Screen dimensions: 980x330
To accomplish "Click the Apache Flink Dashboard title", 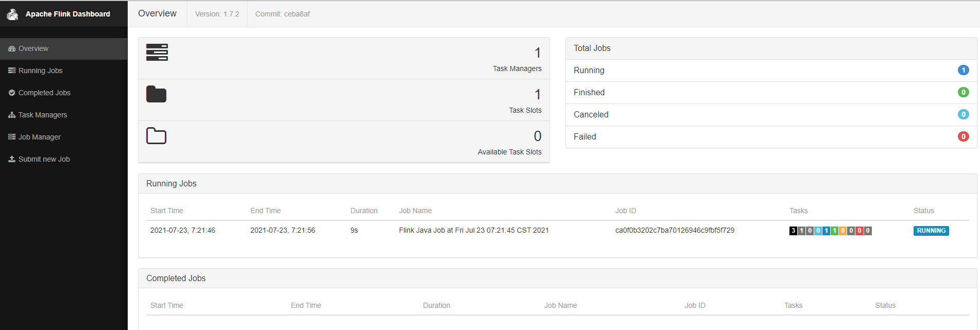I will 68,14.
